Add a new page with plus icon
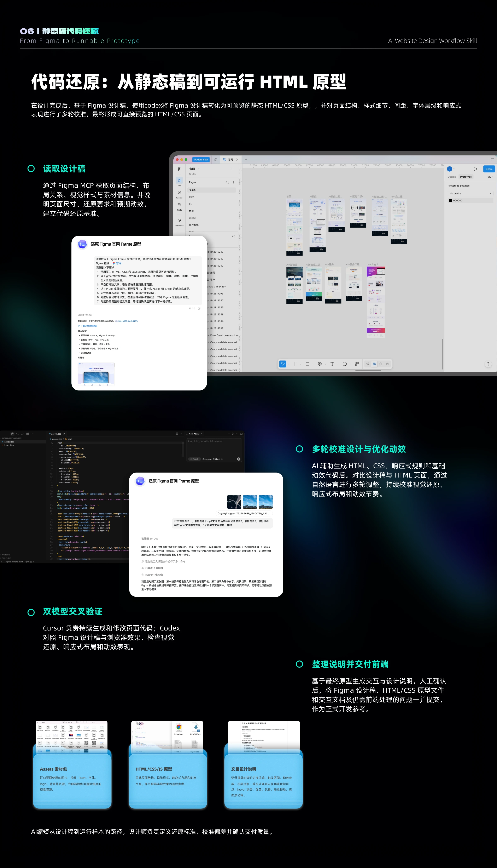Viewport: 497px width, 868px height. [x=233, y=182]
